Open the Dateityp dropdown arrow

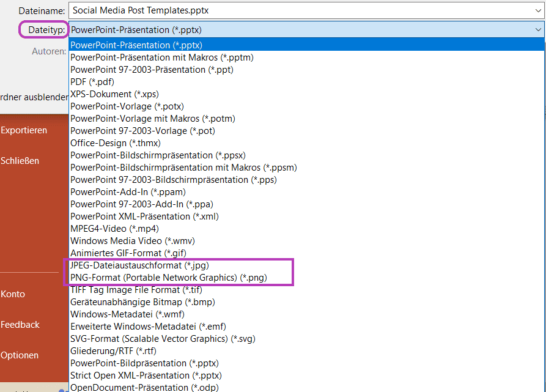click(537, 29)
